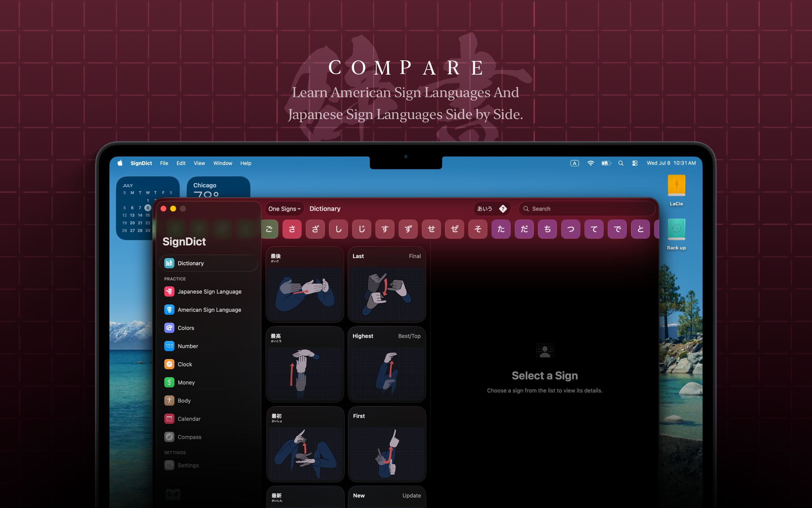Click the diamond question mark help icon

(x=503, y=209)
